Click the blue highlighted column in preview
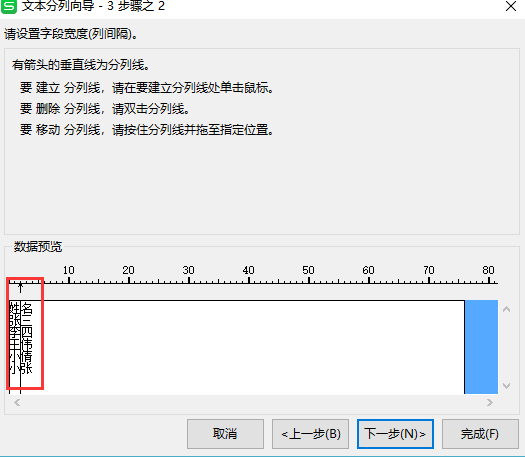The height and width of the screenshot is (457, 525). (x=481, y=347)
